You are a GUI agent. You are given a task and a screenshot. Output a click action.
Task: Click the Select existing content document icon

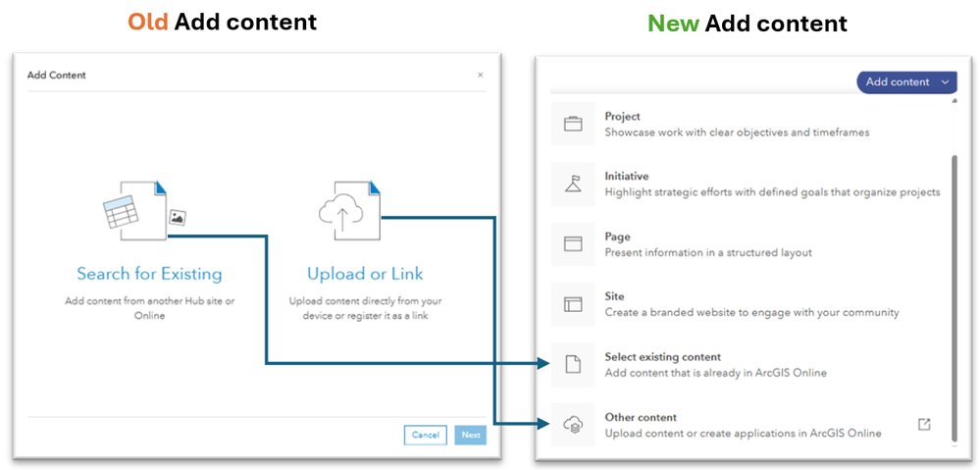pos(573,364)
